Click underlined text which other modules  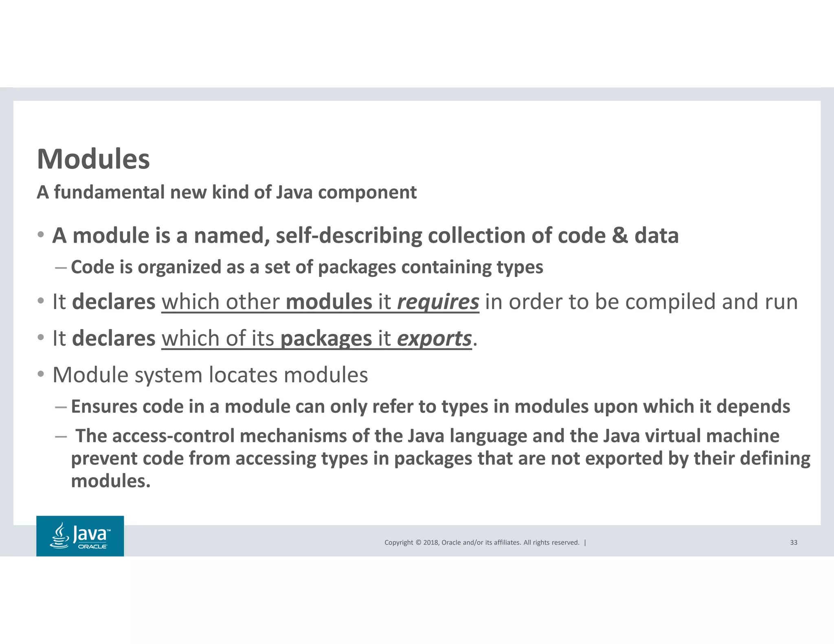[267, 302]
